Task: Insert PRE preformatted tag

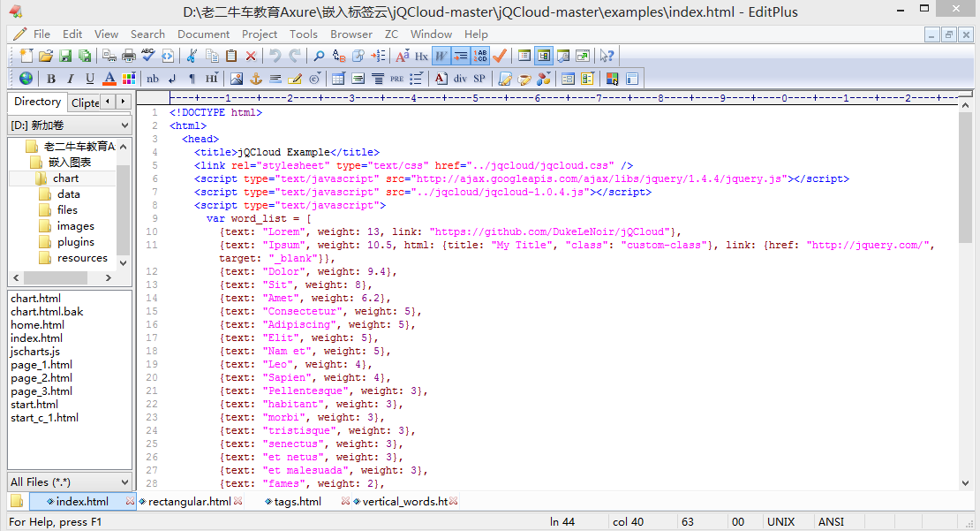Action: [x=397, y=78]
